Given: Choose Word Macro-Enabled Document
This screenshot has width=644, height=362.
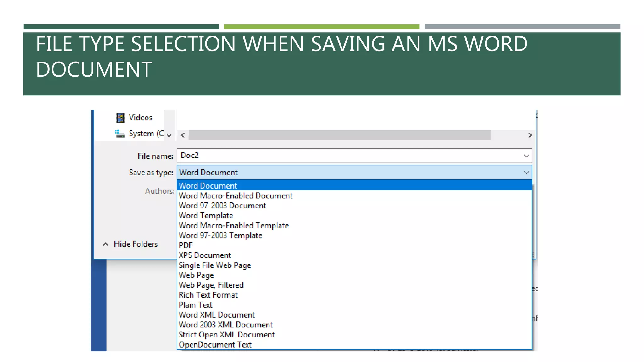Looking at the screenshot, I should tap(354, 195).
